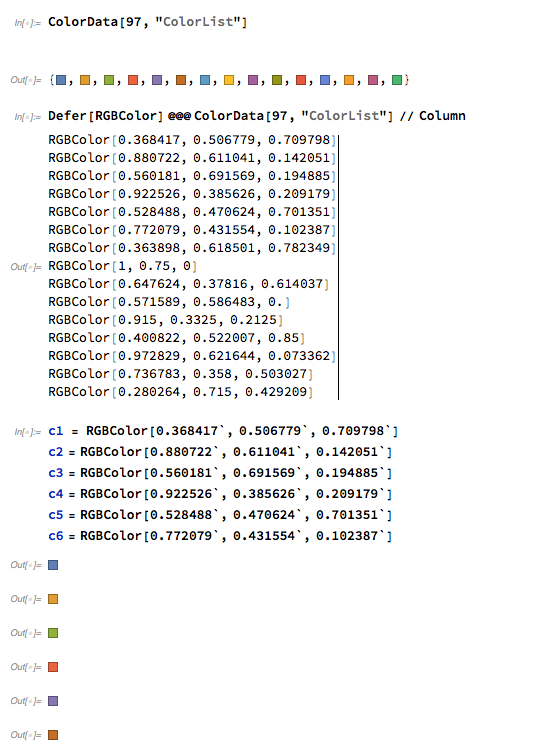The width and height of the screenshot is (534, 756).
Task: Click the Out label beside the standalone orange swatch
Action: pos(26,599)
